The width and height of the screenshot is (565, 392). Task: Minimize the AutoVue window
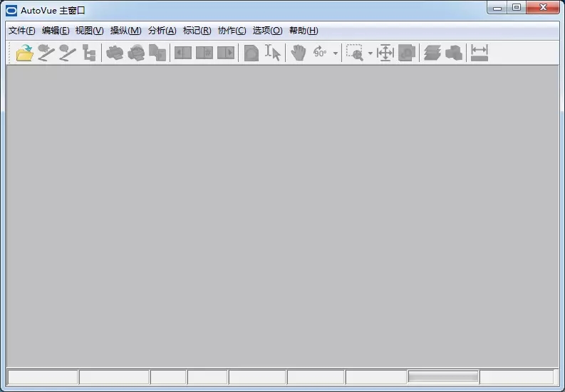pos(497,8)
